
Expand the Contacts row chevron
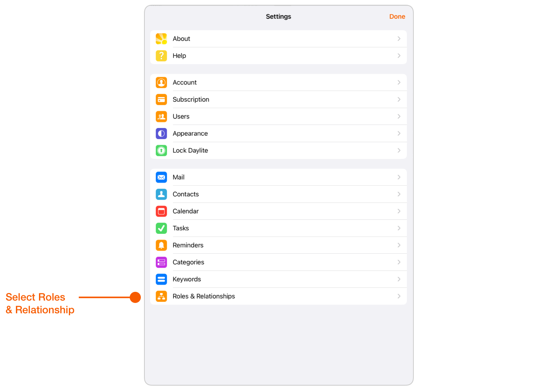399,194
